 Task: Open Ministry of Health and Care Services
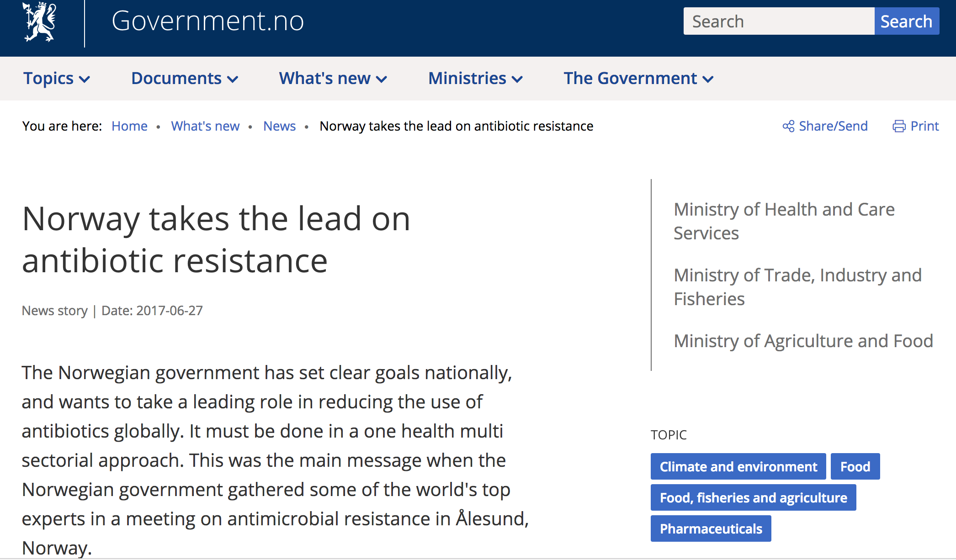(784, 221)
